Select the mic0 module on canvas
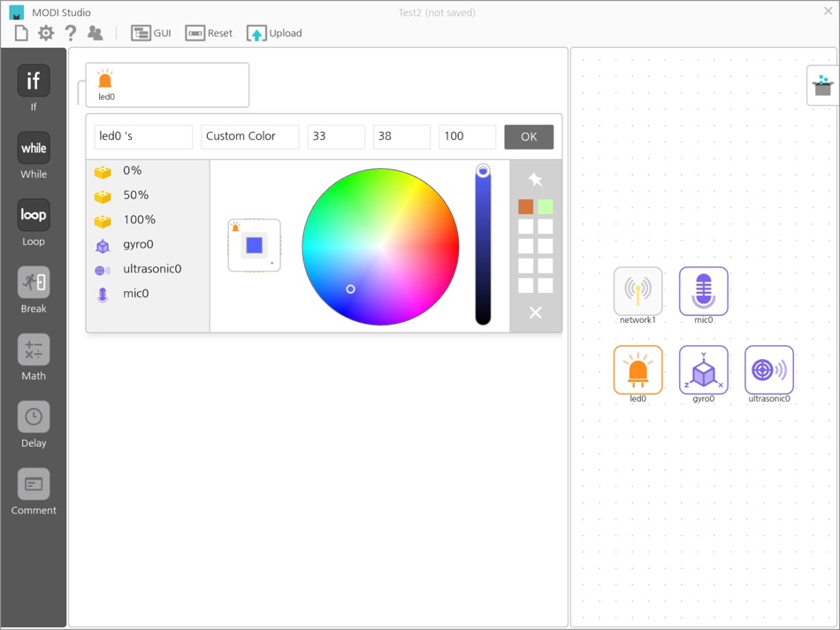 tap(704, 291)
